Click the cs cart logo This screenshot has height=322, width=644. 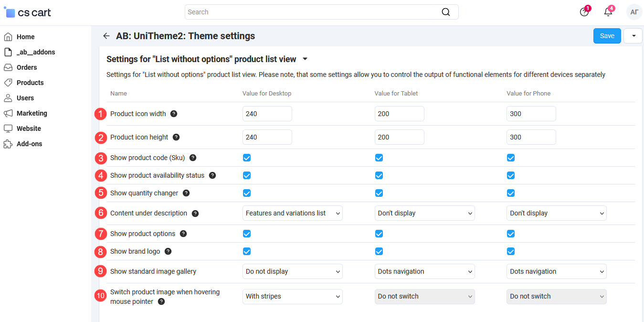point(28,12)
